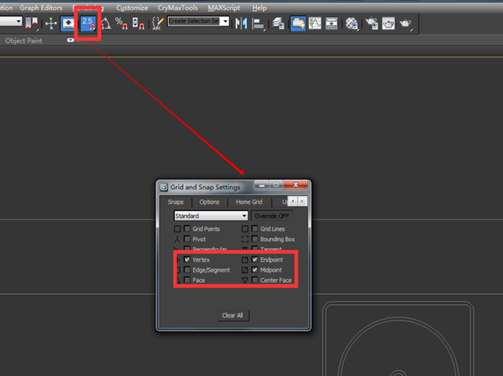Switch to the Snaps tab
503x376 pixels.
[176, 202]
